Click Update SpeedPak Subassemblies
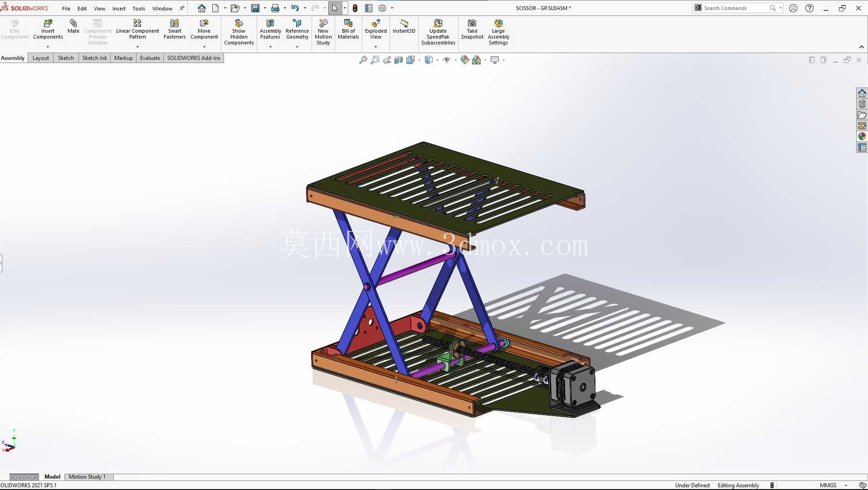 [438, 32]
